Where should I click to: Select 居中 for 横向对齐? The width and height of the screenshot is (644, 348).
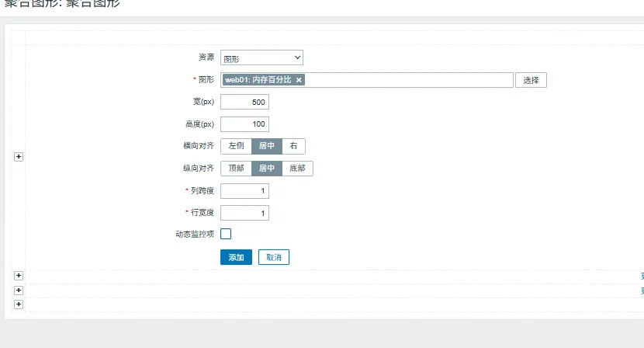266,146
